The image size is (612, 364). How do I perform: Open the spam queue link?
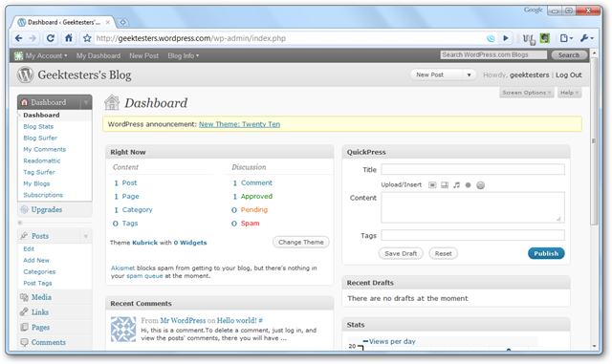[x=144, y=276]
